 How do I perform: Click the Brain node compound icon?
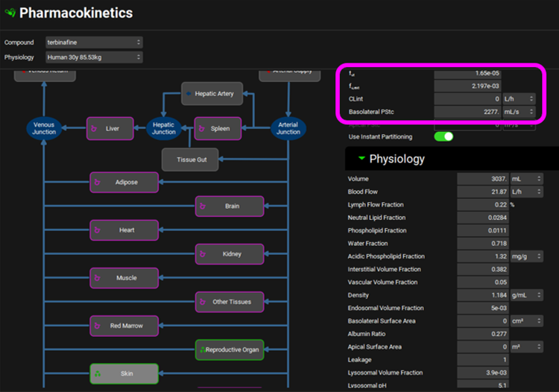[203, 206]
